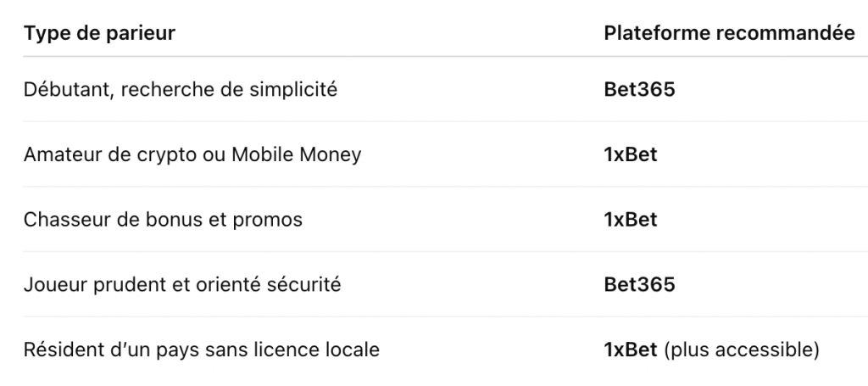The image size is (868, 386).
Task: Click Bet365 in the Joueur prudent row
Action: point(639,285)
